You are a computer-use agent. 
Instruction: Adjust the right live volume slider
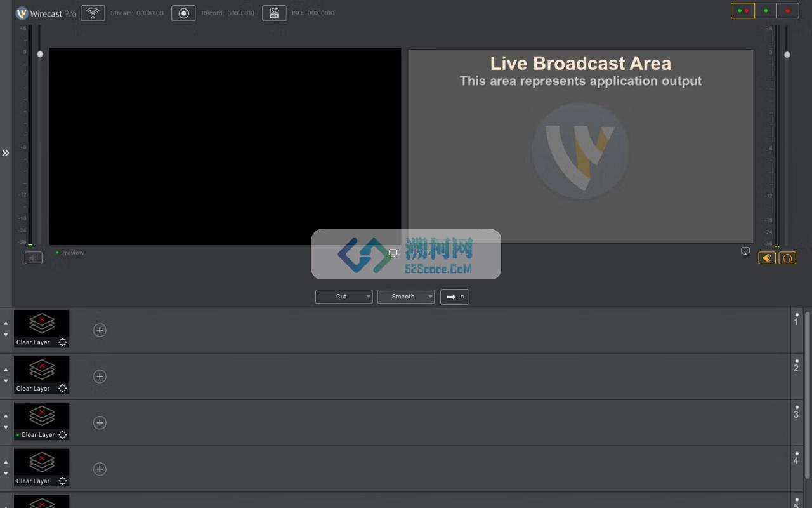click(x=787, y=55)
